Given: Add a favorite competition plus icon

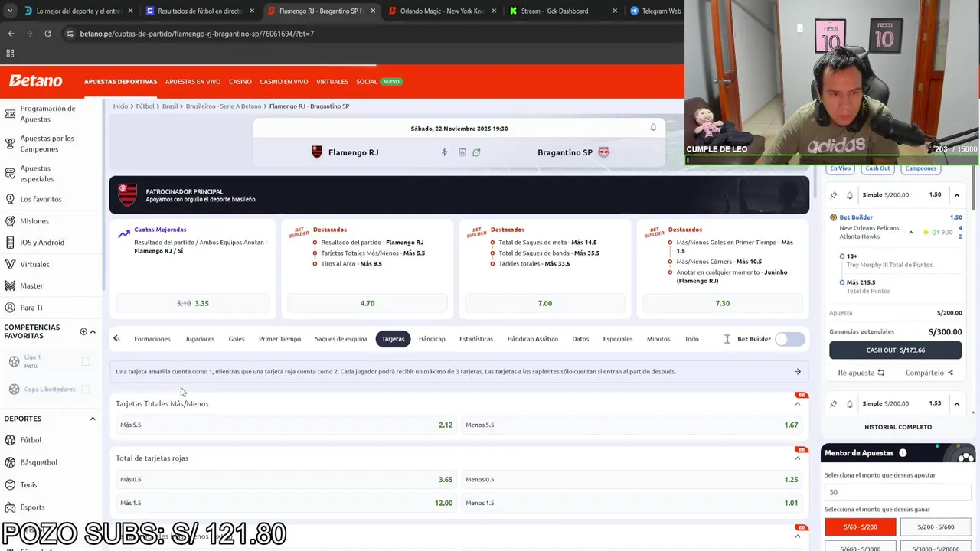Looking at the screenshot, I should click(83, 331).
